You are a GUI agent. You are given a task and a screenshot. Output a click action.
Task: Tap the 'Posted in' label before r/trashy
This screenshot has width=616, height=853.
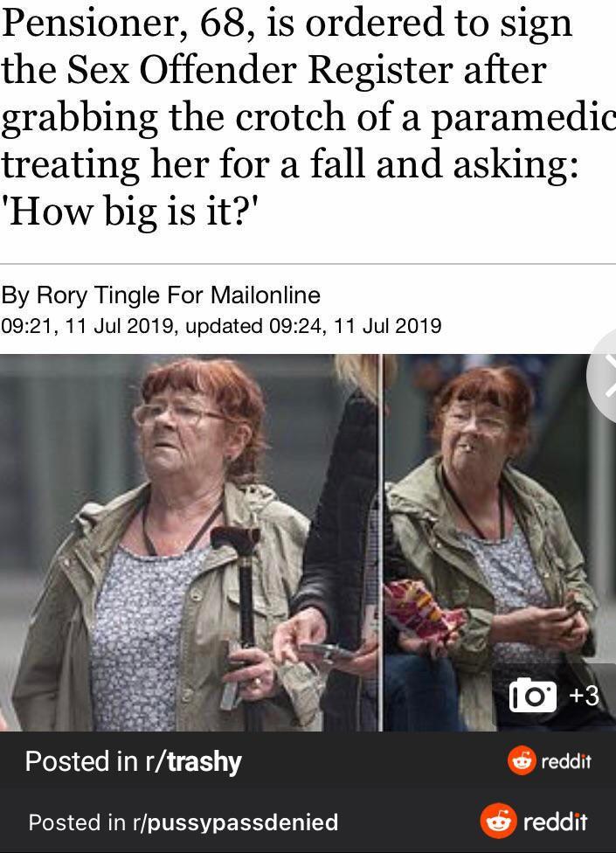tap(81, 761)
